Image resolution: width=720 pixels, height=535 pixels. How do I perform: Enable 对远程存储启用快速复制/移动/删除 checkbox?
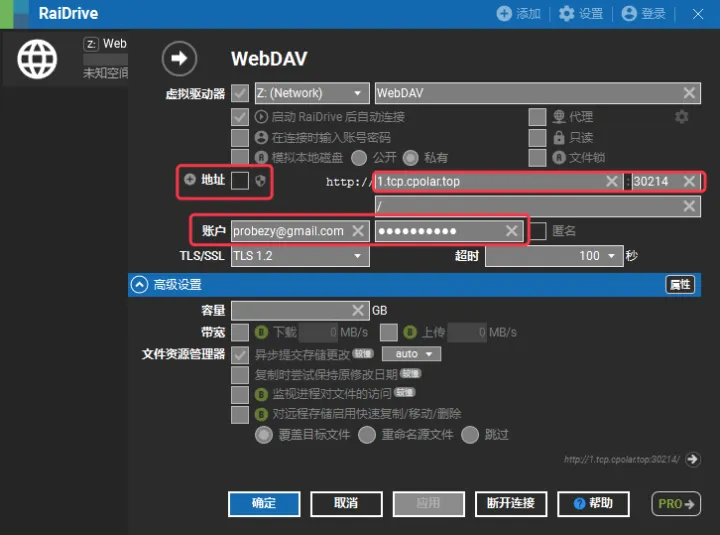[x=240, y=415]
